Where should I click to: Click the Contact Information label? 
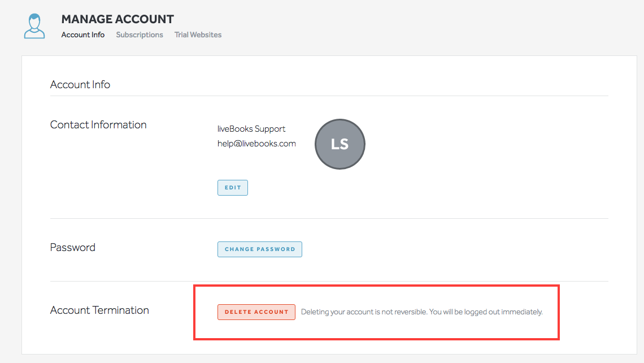[x=98, y=125]
